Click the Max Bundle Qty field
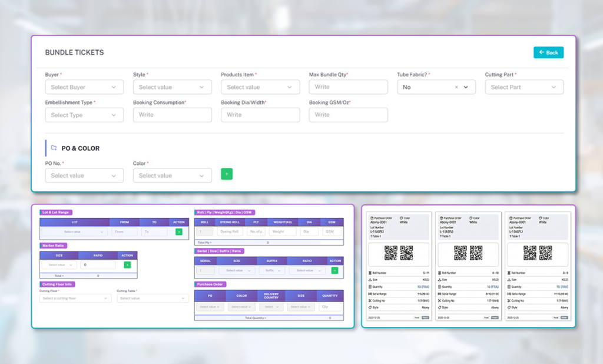This screenshot has width=603, height=364. pos(348,87)
